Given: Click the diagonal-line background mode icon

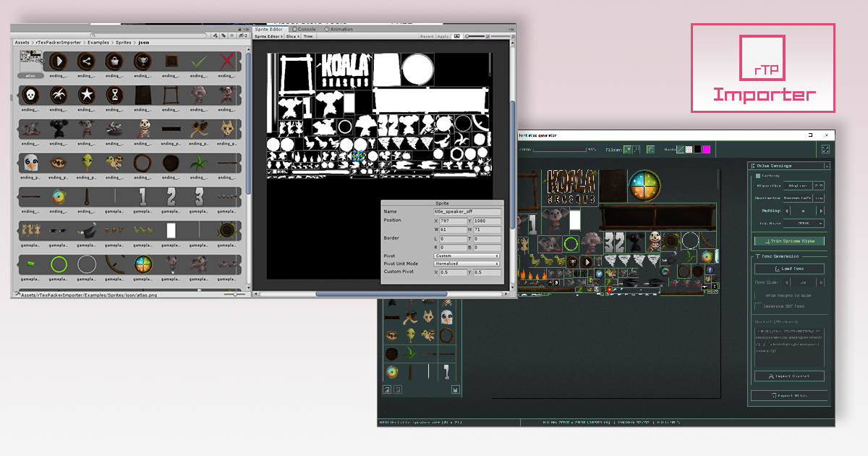Looking at the screenshot, I should pyautogui.click(x=680, y=149).
